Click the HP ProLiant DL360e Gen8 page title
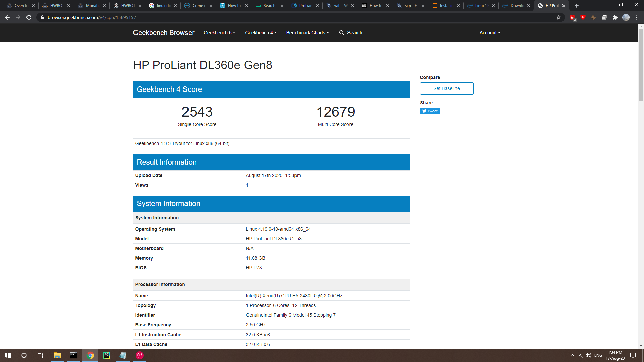 [x=203, y=65]
